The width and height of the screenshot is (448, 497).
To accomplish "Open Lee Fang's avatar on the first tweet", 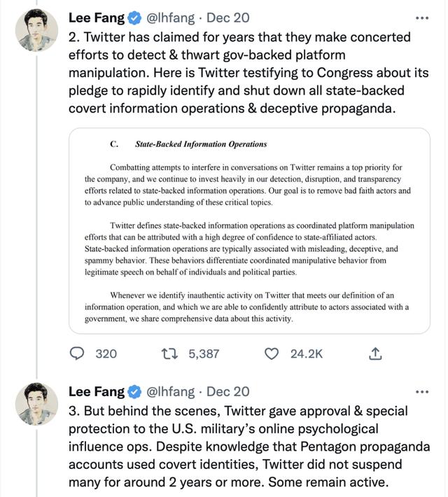I will pos(36,31).
